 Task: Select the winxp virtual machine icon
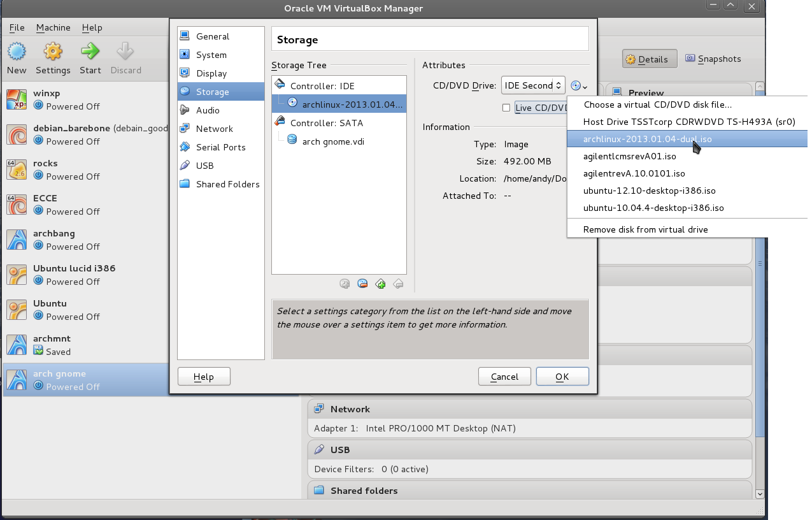click(x=17, y=99)
